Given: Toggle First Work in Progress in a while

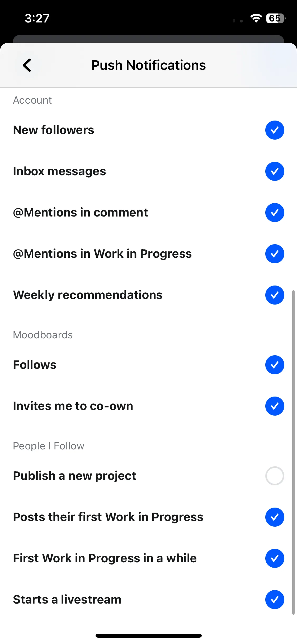Looking at the screenshot, I should (x=275, y=558).
